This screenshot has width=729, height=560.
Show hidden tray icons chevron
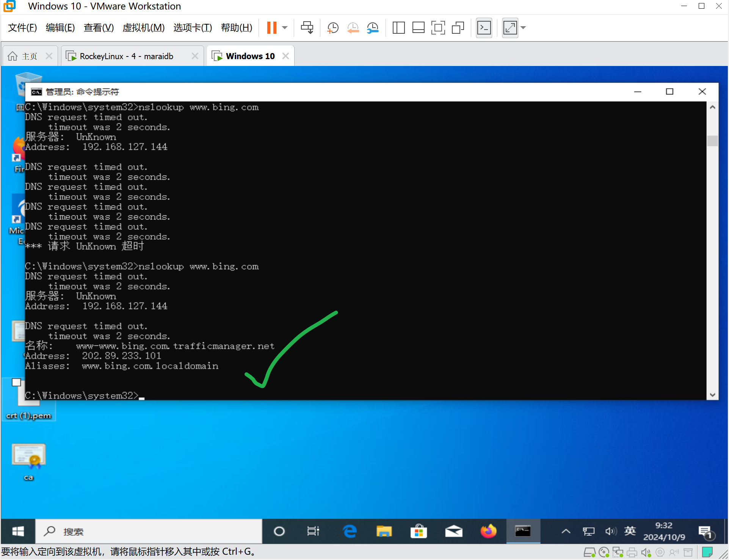[566, 531]
